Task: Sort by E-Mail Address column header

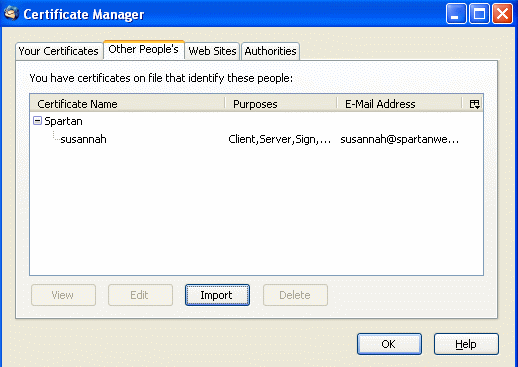Action: point(399,104)
